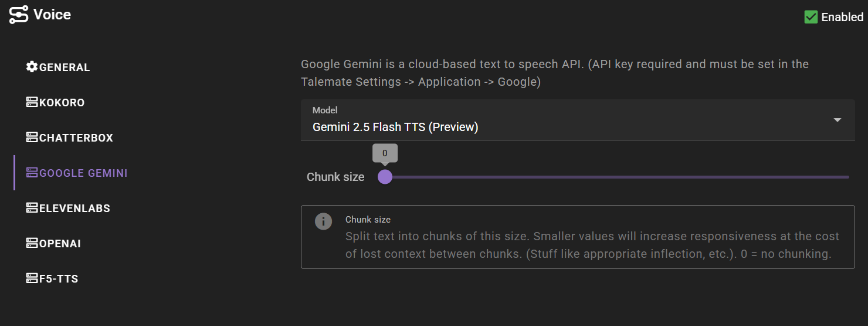Viewport: 868px width, 326px height.
Task: Click the Voice agent logo icon
Action: click(x=18, y=15)
